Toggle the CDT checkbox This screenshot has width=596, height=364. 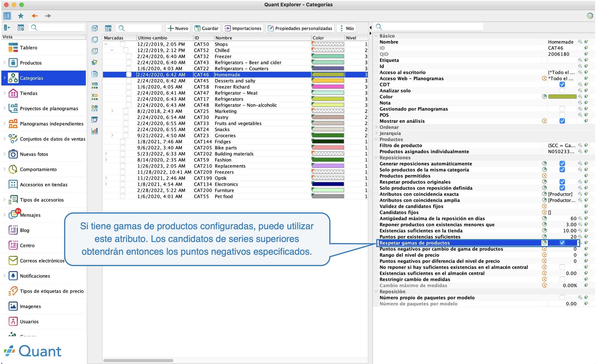[x=562, y=84]
